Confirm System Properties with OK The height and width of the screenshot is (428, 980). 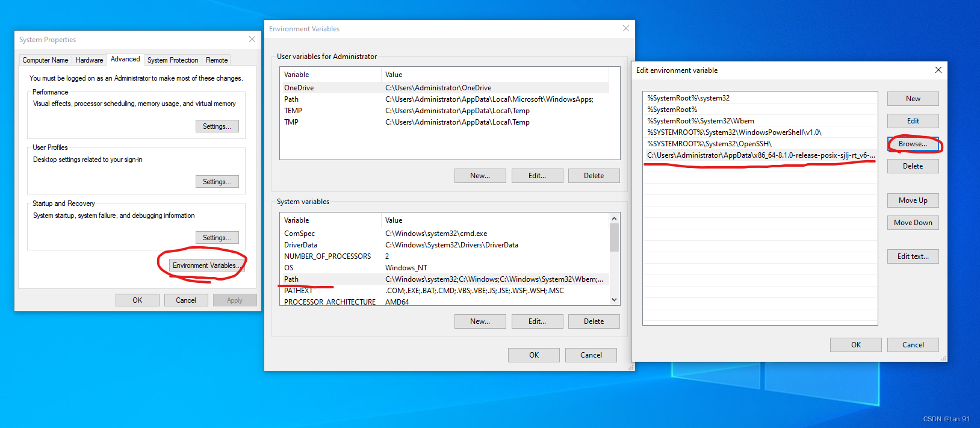[137, 300]
